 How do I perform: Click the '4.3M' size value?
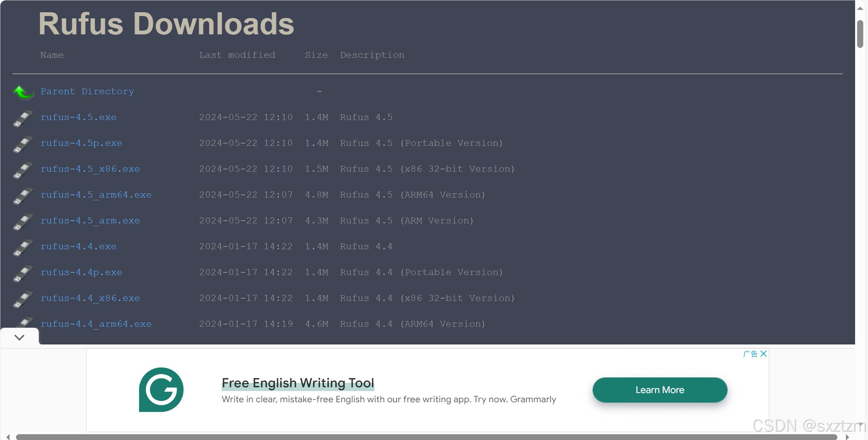317,221
